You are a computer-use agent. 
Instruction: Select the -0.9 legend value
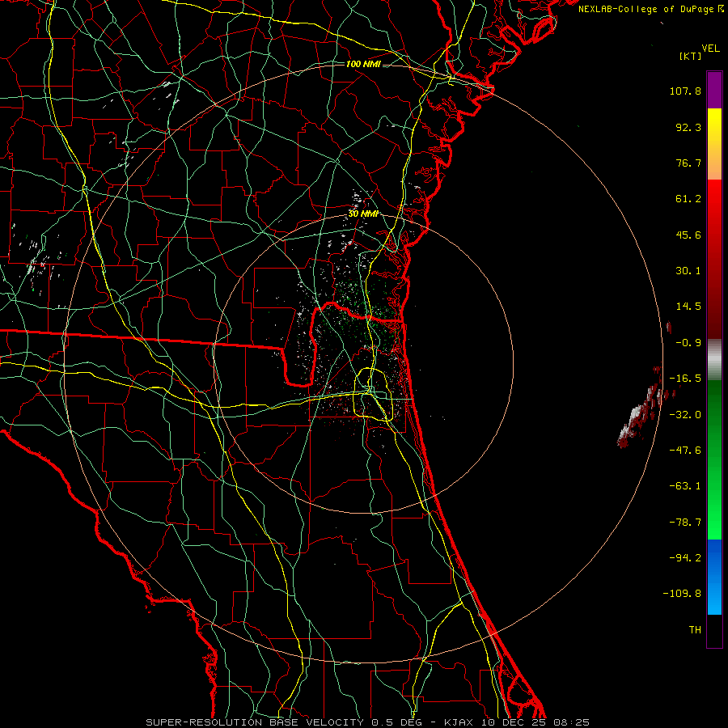[x=688, y=343]
